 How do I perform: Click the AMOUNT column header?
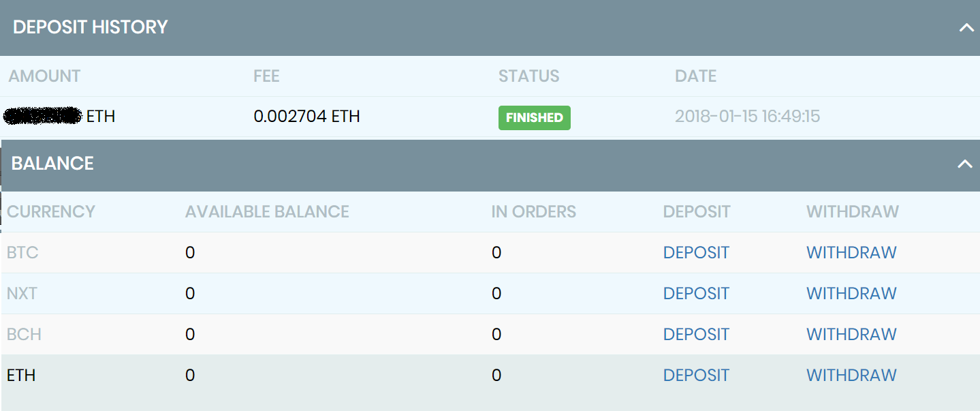coord(44,76)
